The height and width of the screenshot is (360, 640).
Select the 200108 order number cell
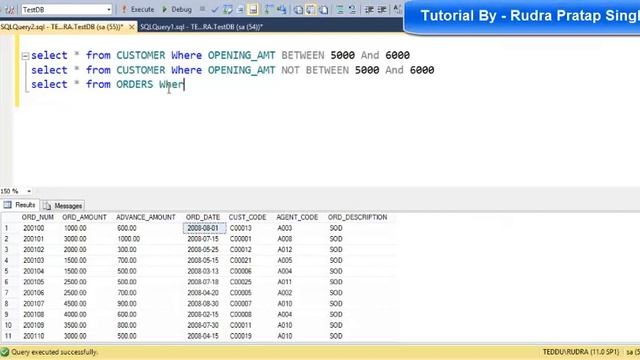[x=33, y=314]
